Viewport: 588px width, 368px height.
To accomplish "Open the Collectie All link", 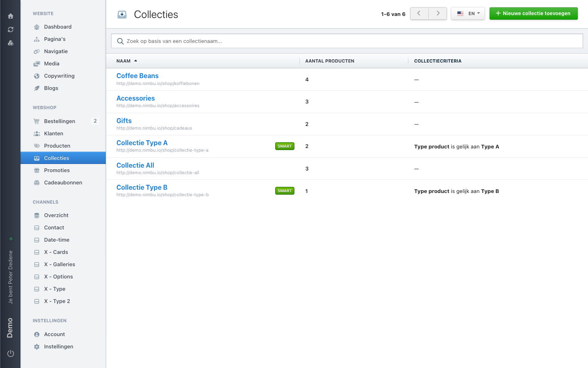I will (x=135, y=165).
